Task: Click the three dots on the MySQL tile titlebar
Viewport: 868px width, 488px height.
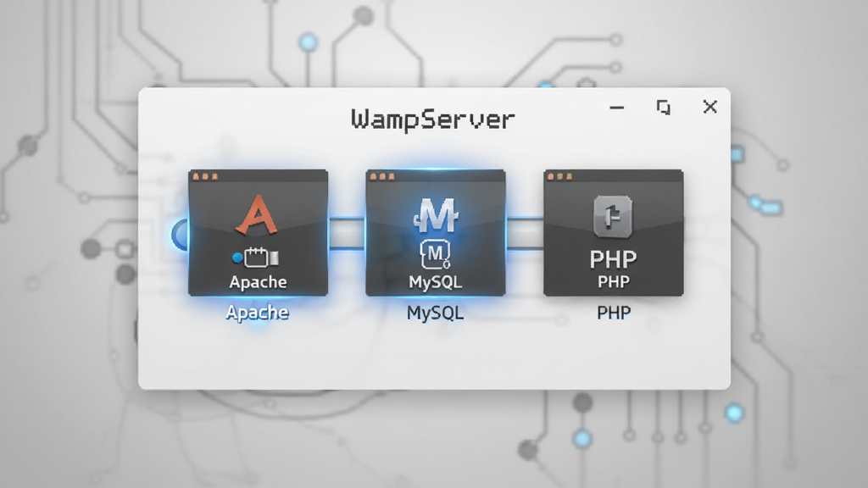Action: [382, 176]
